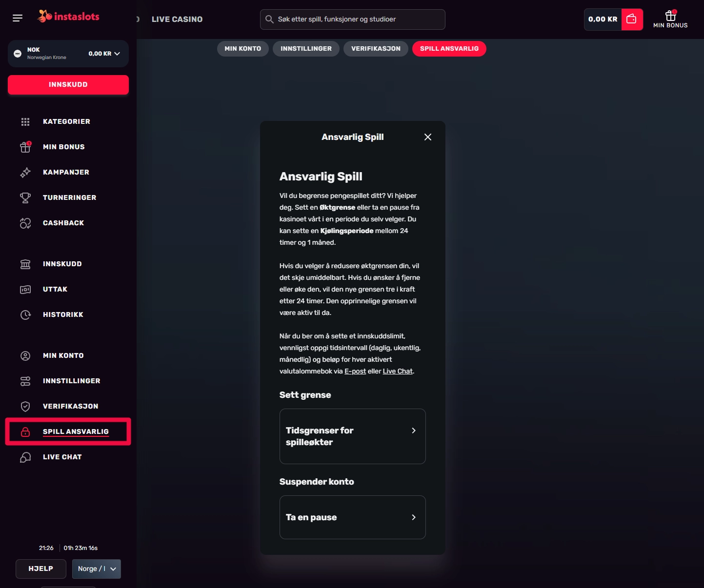The width and height of the screenshot is (704, 588).
Task: Click the 0,00 KR header balance
Action: click(x=603, y=20)
